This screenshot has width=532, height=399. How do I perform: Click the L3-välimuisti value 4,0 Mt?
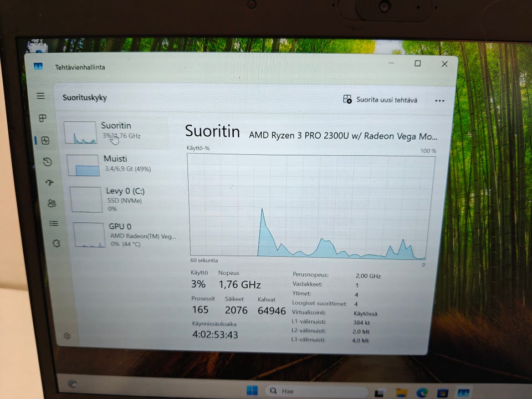pyautogui.click(x=360, y=340)
